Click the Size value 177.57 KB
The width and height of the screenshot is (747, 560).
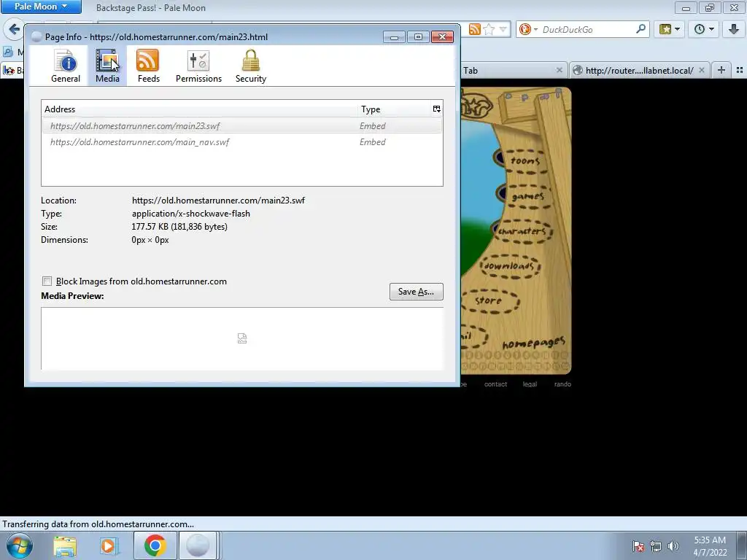pyautogui.click(x=179, y=227)
